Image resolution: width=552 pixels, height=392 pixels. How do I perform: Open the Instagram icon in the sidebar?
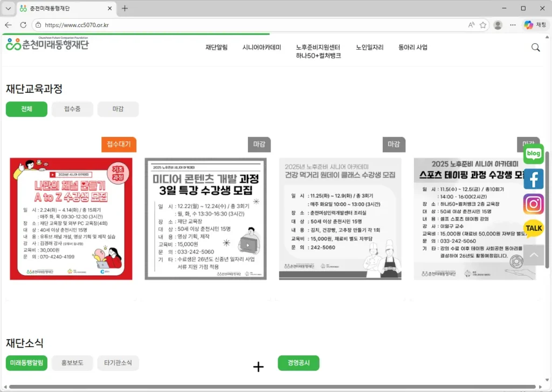pos(533,204)
